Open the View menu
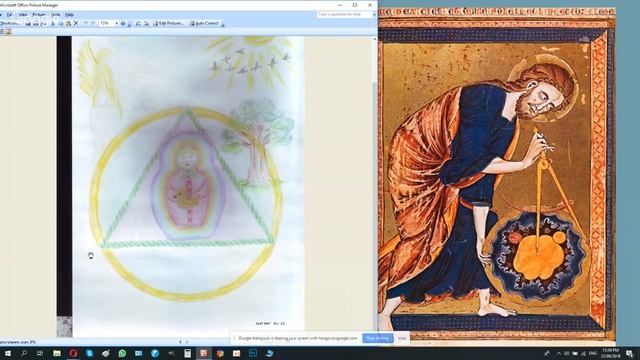Screen dimensions: 640x360 [23, 15]
